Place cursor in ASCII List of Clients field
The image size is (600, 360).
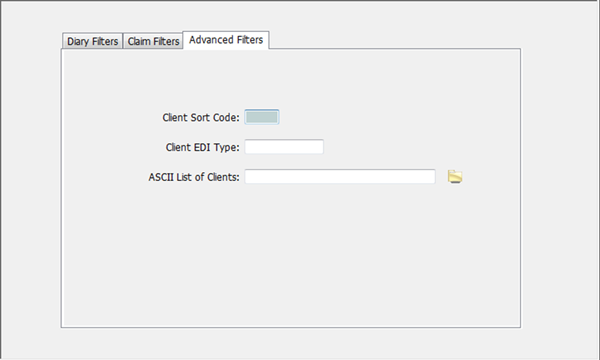pos(340,177)
